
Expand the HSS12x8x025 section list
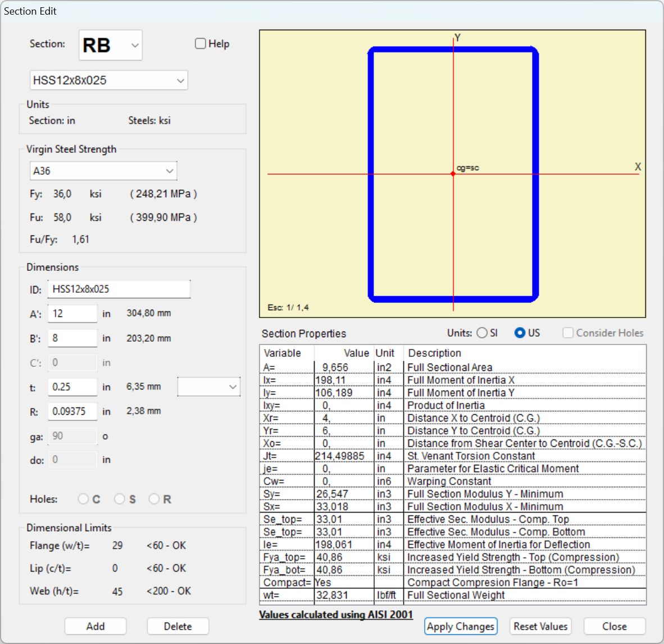pos(108,80)
